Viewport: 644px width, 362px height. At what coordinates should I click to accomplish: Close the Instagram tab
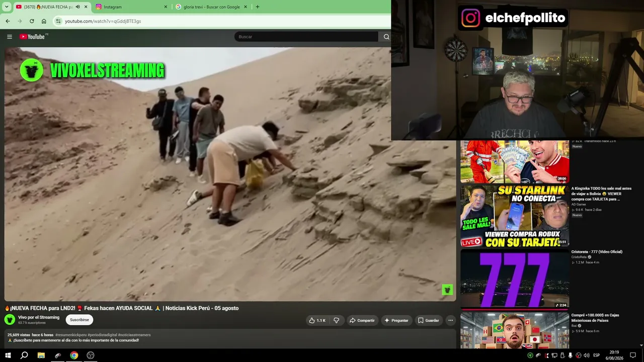tap(166, 7)
